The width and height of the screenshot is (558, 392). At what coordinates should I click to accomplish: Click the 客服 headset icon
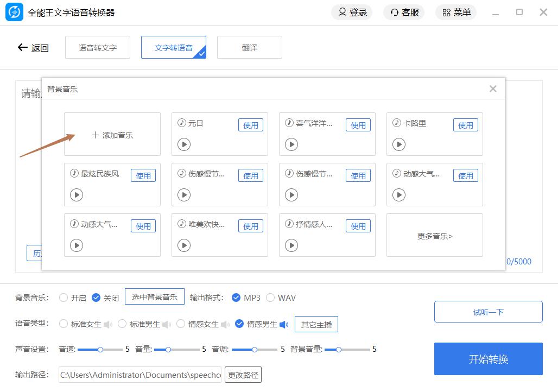395,12
